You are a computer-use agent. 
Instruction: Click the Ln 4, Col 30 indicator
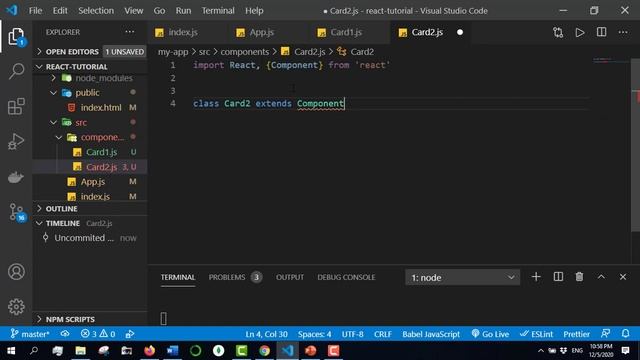pyautogui.click(x=266, y=334)
